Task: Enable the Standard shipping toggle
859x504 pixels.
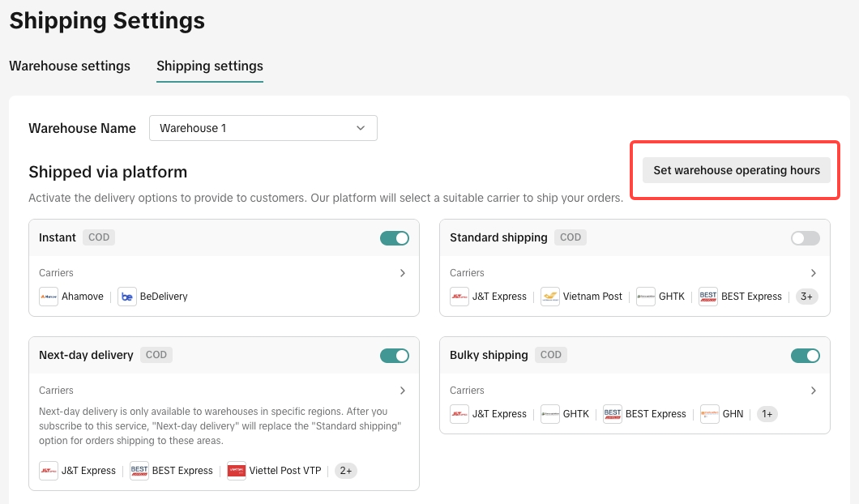Action: [805, 238]
